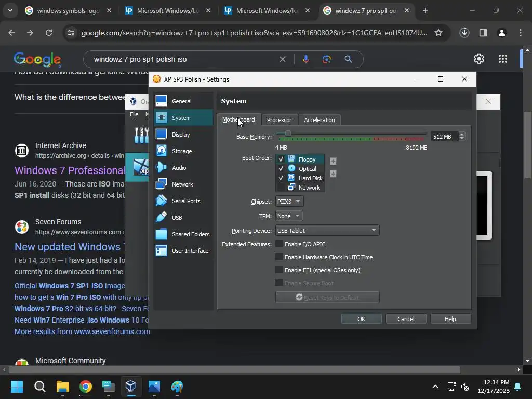Bookmark this page with star icon
Viewport: 532px width, 399px height.
point(438,33)
